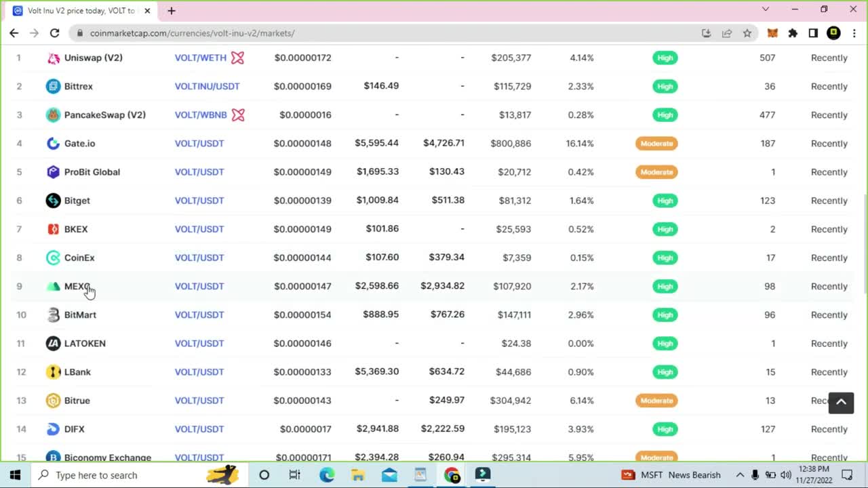The width and height of the screenshot is (868, 488).
Task: Click the volume speaker tray icon
Action: coord(786,475)
